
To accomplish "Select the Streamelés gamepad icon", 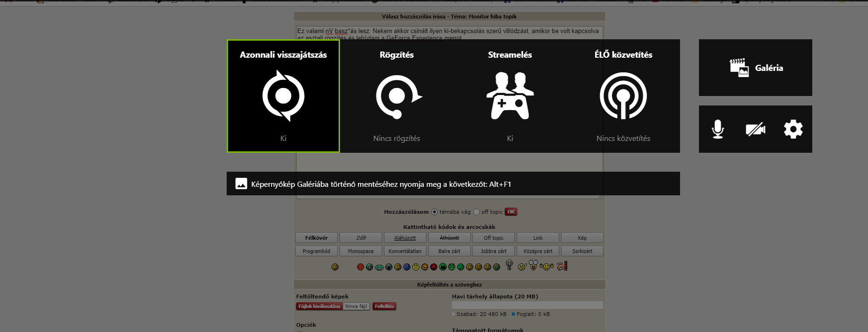I will [510, 96].
